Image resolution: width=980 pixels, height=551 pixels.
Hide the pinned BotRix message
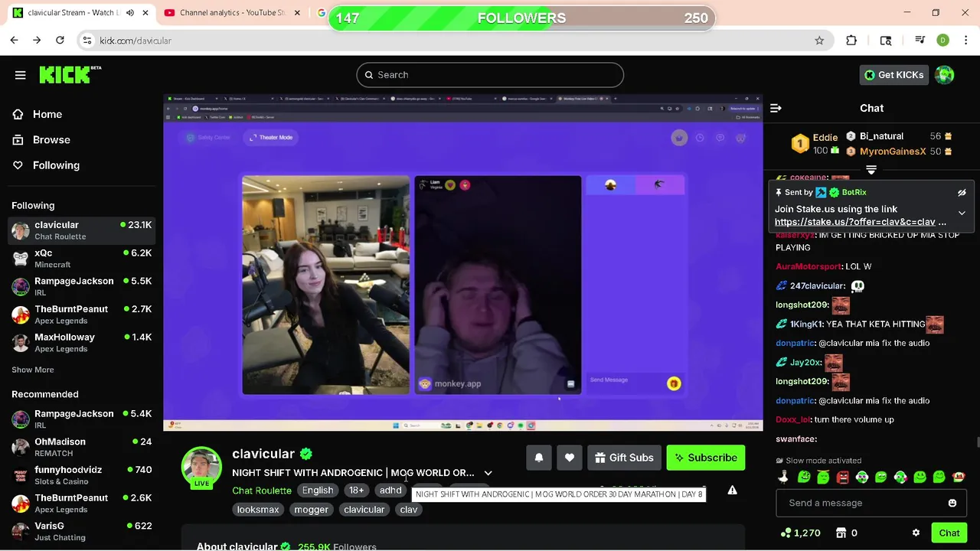pyautogui.click(x=962, y=193)
